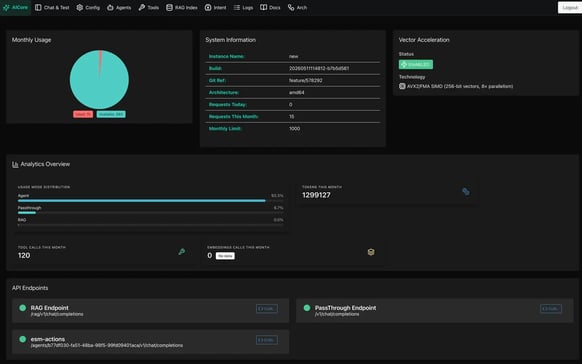Click the code button for esm-actions
The width and height of the screenshot is (582, 364).
click(267, 340)
